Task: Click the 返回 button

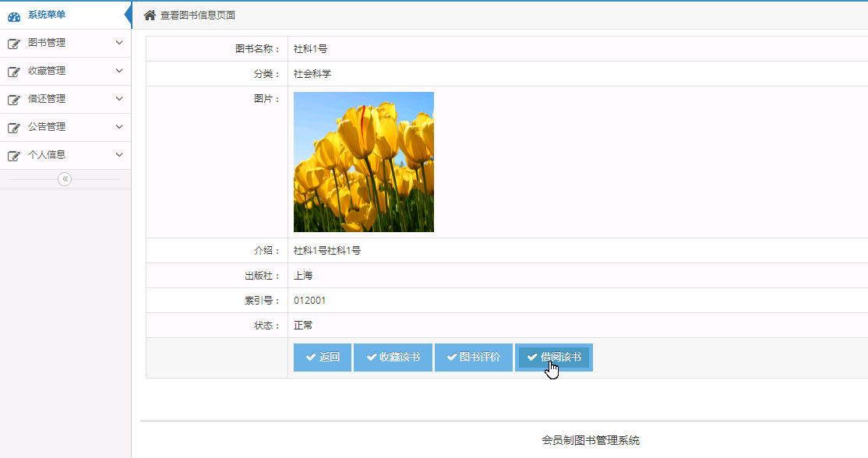Action: pos(322,358)
